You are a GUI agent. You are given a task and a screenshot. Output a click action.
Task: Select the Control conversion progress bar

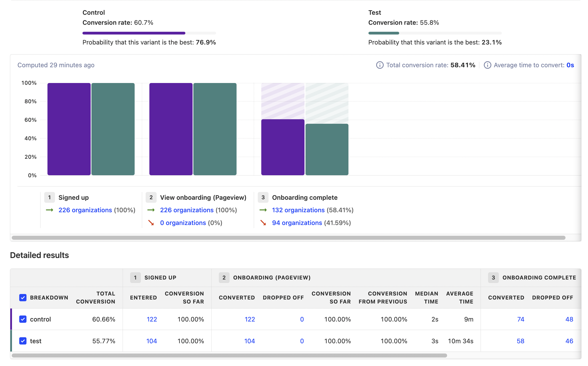(x=149, y=33)
